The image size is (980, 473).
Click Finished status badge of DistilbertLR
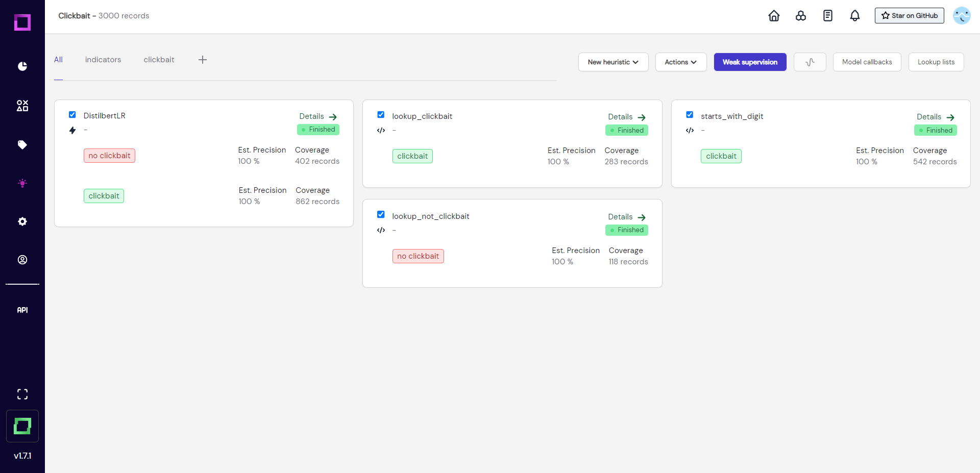pyautogui.click(x=318, y=130)
